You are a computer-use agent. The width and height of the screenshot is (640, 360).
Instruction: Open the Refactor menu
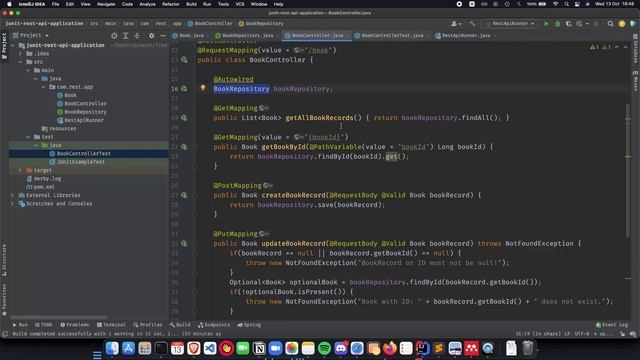pos(171,4)
